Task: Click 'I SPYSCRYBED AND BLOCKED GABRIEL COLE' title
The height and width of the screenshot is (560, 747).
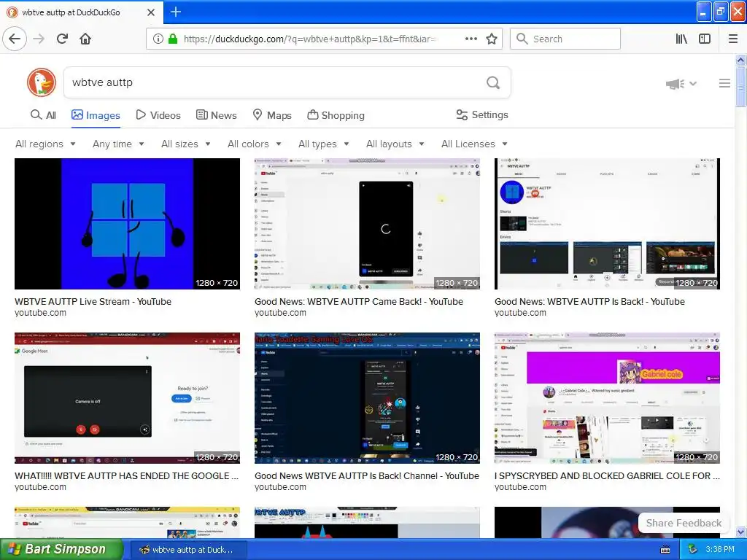Action: tap(607, 475)
